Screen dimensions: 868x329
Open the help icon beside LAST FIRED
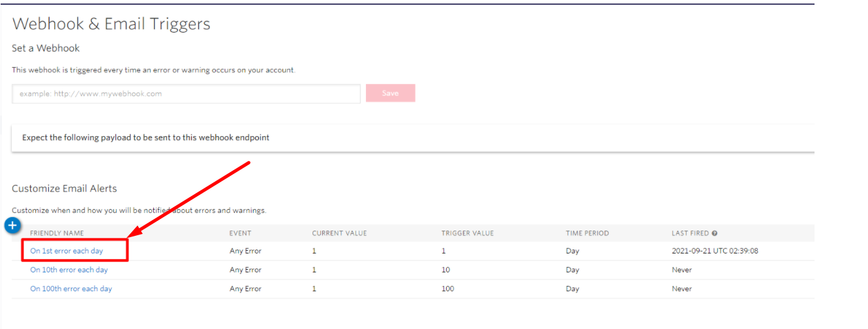coord(715,233)
